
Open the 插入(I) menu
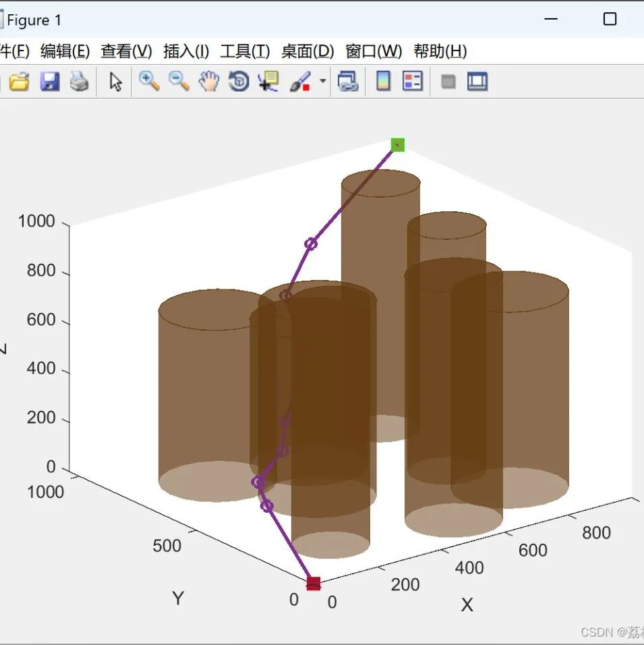click(x=186, y=51)
